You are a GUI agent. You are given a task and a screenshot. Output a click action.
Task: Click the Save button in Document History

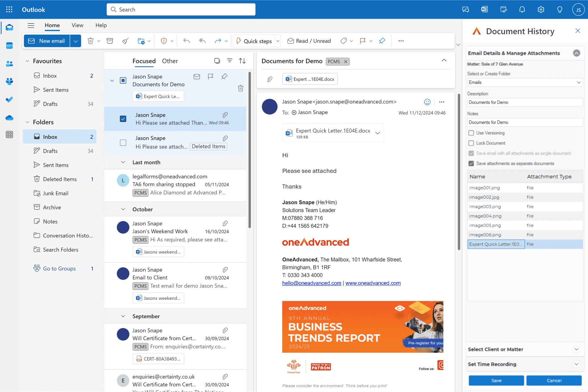click(x=496, y=381)
